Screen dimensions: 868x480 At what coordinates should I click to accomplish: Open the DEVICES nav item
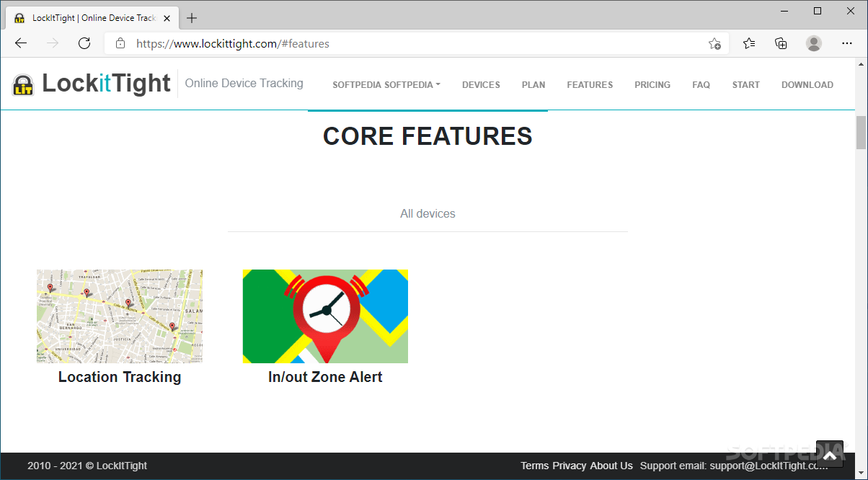(x=481, y=85)
